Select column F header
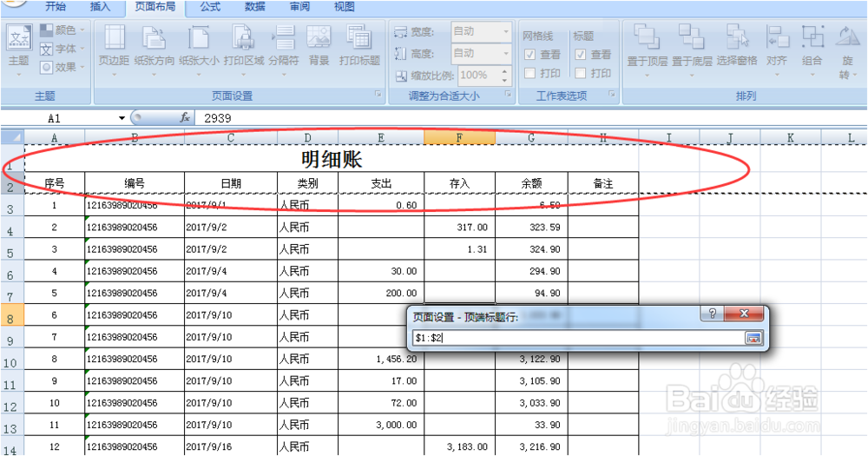 point(459,137)
